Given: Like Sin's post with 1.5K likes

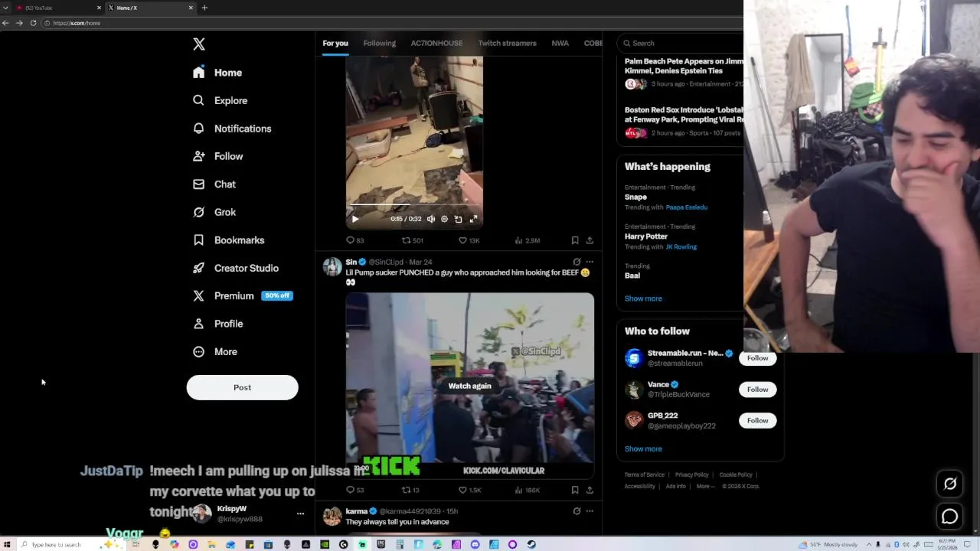Looking at the screenshot, I should coord(469,490).
